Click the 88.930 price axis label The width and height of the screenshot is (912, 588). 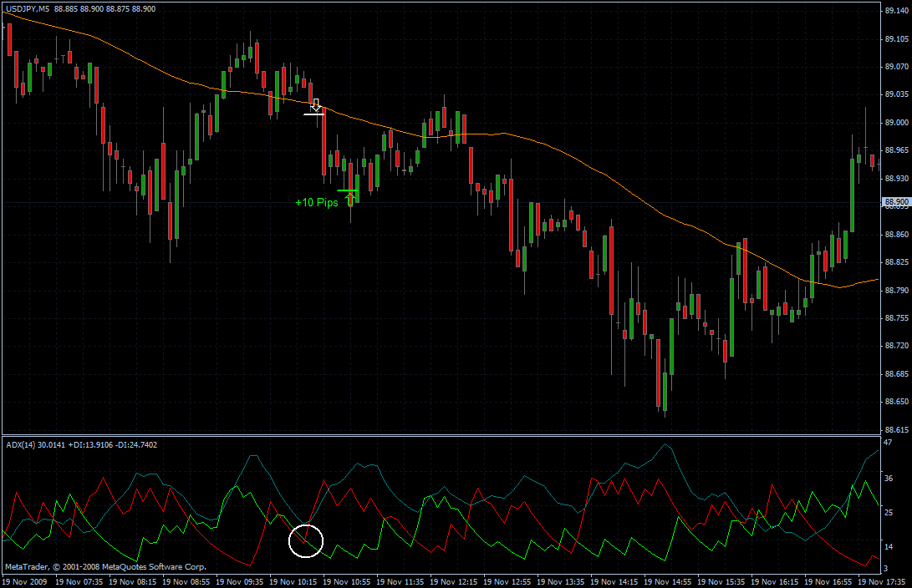(896, 179)
